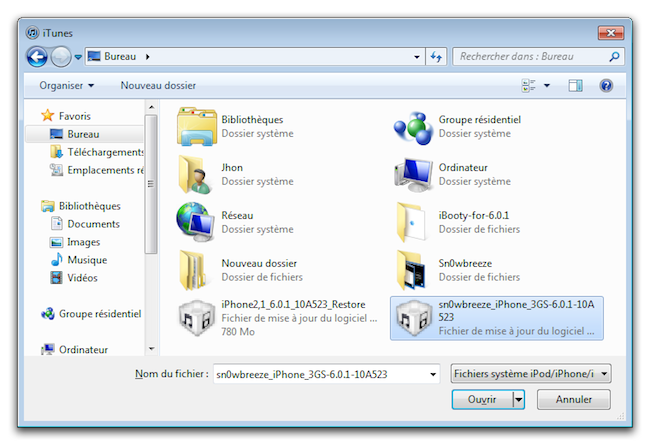Select the Groupe résidentiel spheres icon in file list
Screen dimensions: 650x444
click(413, 128)
